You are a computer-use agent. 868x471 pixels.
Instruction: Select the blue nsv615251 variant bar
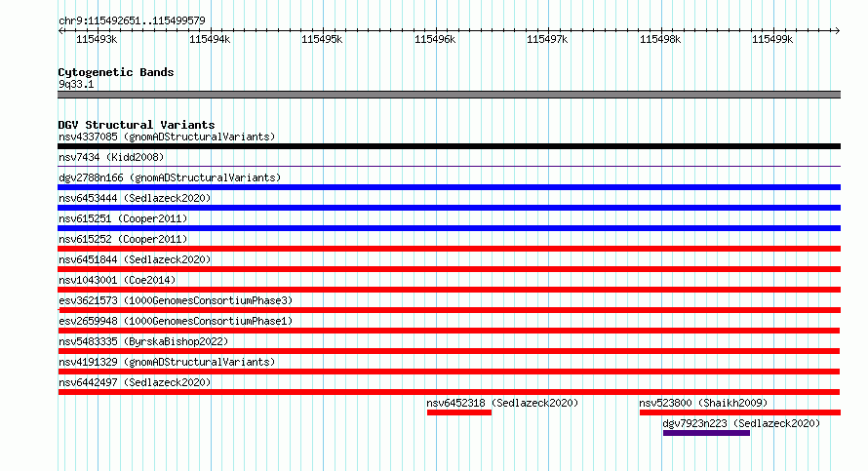point(449,228)
